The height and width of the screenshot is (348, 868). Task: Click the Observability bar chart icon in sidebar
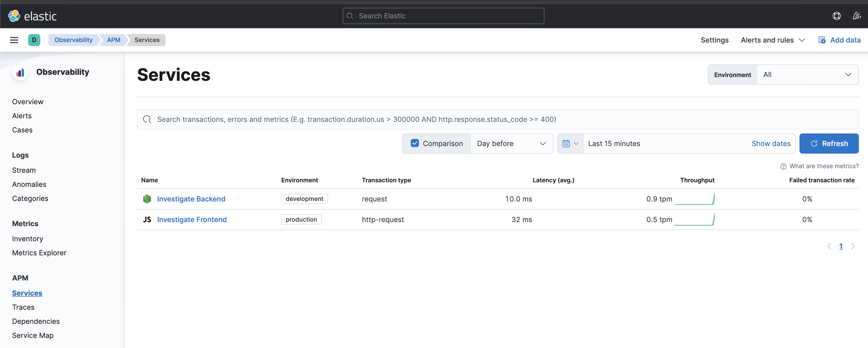pos(20,72)
